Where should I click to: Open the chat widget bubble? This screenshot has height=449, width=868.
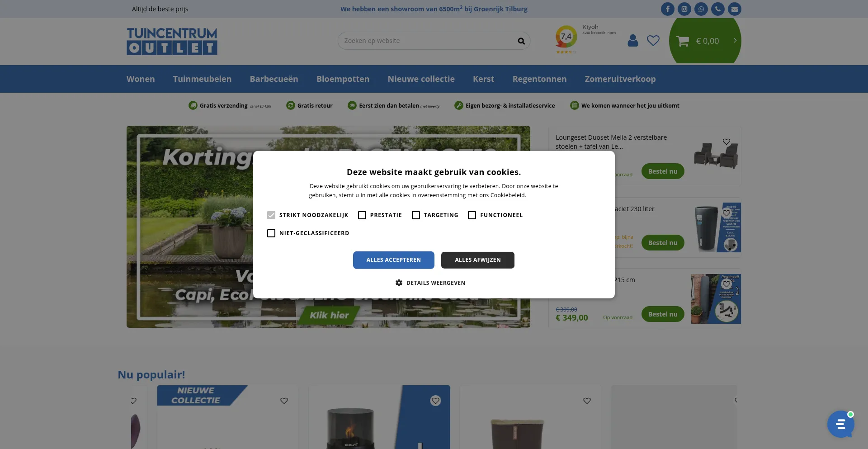[840, 424]
